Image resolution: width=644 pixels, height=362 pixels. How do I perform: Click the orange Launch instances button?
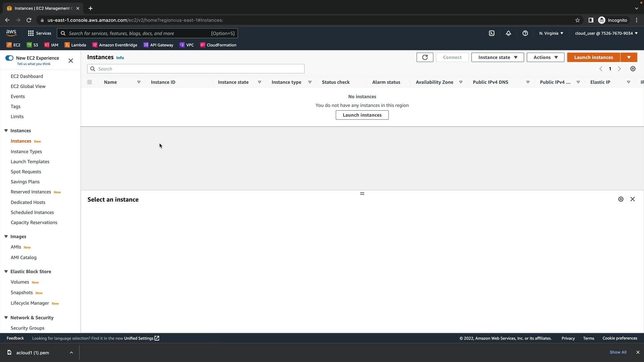(593, 57)
